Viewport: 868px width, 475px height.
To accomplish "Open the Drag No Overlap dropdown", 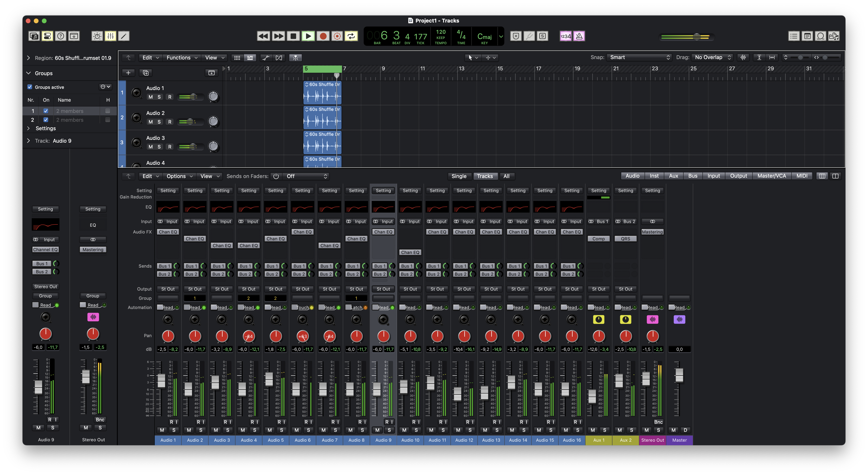I will [712, 58].
